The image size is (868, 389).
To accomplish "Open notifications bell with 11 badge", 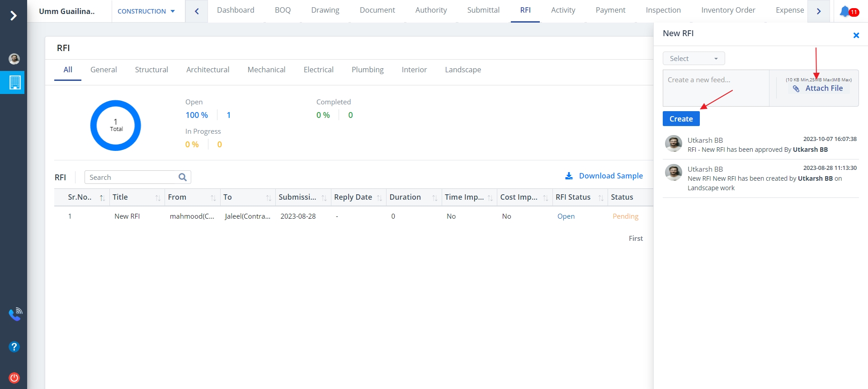I will (x=846, y=11).
